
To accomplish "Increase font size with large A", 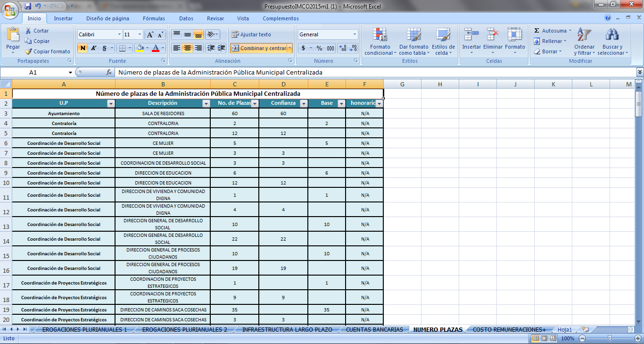I will (x=150, y=34).
